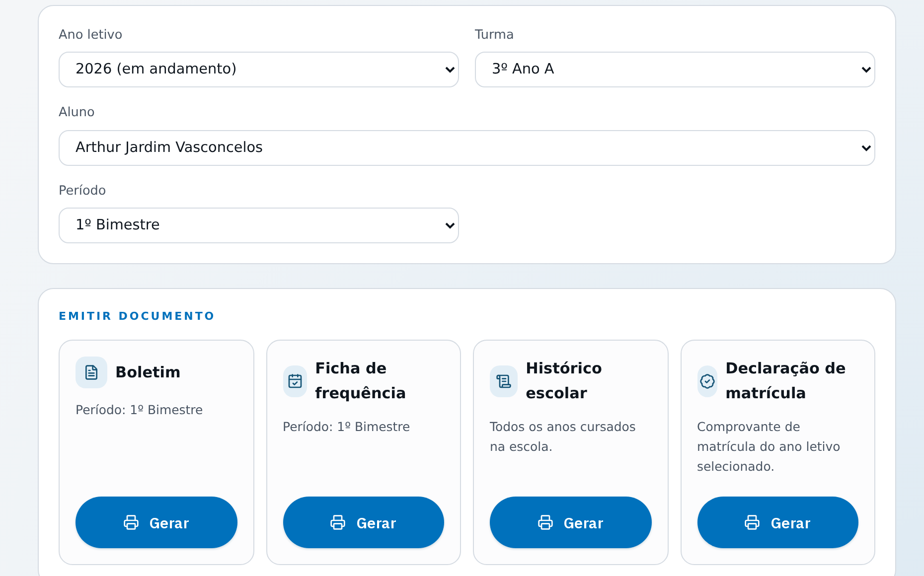
Task: Generate the Declaração de matrícula document
Action: [778, 522]
